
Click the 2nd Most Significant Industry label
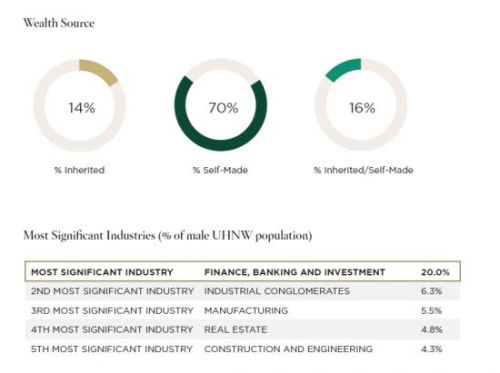click(112, 291)
